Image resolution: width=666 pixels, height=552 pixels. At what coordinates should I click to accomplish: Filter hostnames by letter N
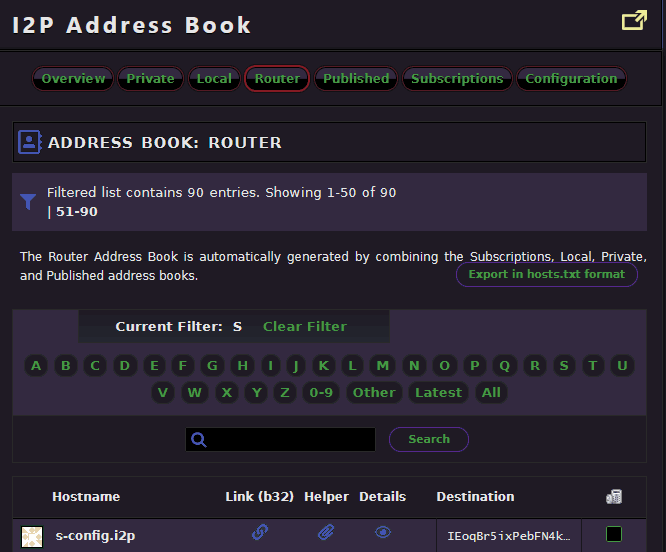pos(414,366)
